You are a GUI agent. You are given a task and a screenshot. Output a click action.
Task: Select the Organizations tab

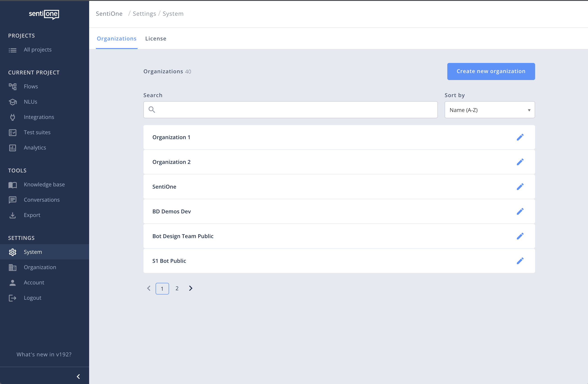coord(116,38)
